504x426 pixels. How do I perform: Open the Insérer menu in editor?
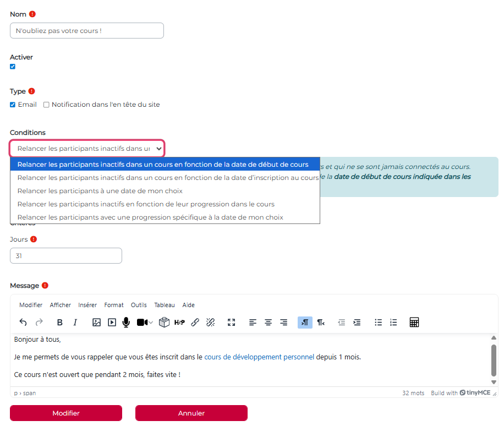87,305
